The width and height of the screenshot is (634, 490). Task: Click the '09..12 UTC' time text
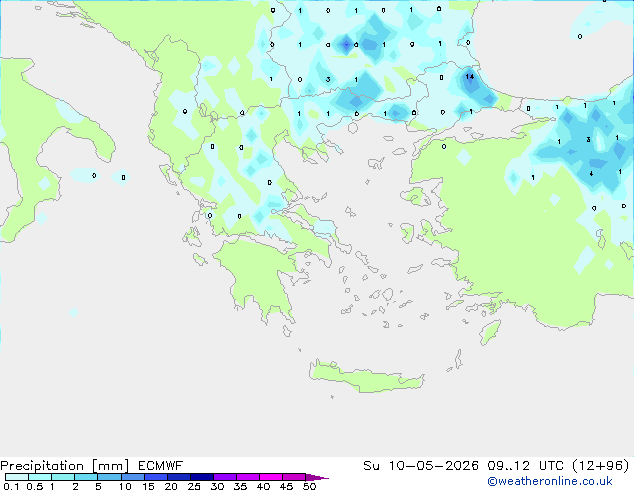click(x=525, y=466)
